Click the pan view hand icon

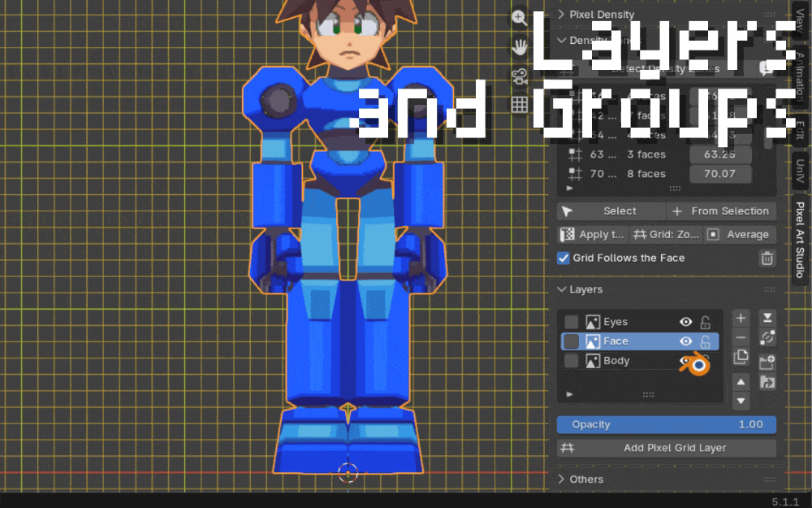pyautogui.click(x=520, y=47)
